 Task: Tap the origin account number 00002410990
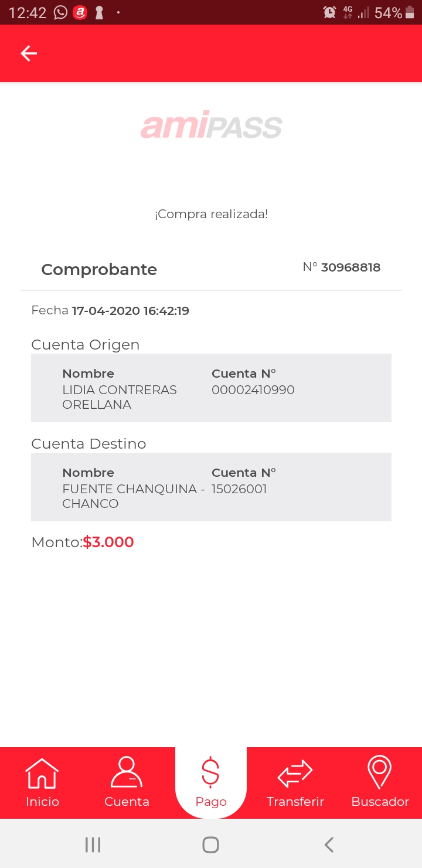253,390
